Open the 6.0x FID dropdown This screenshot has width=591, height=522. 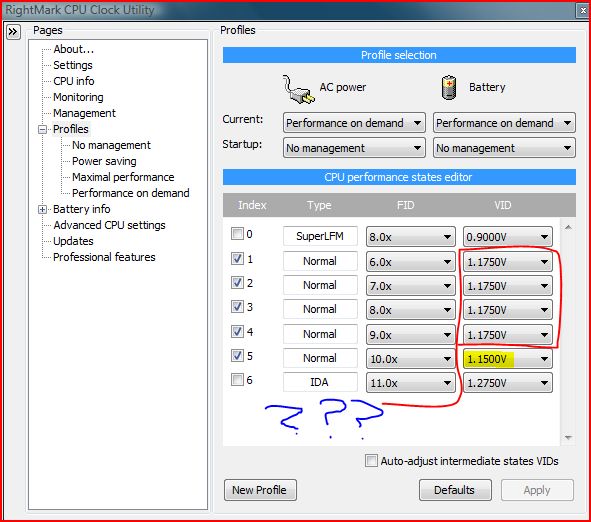coord(410,262)
